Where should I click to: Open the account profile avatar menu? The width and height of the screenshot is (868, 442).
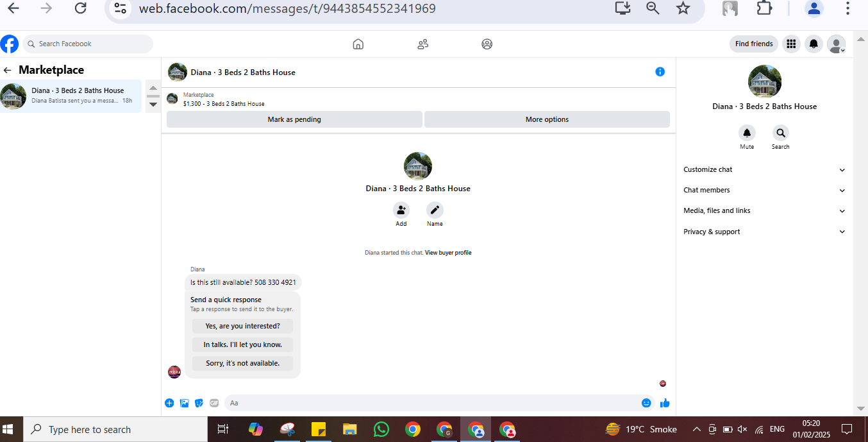click(836, 44)
